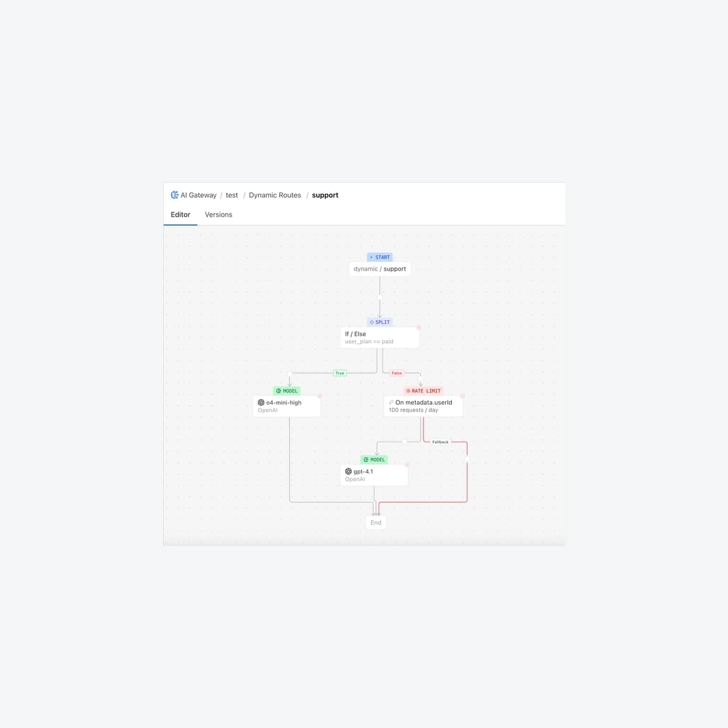Click the key icon beside metadata.userId
The width and height of the screenshot is (728, 728).
pyautogui.click(x=391, y=402)
